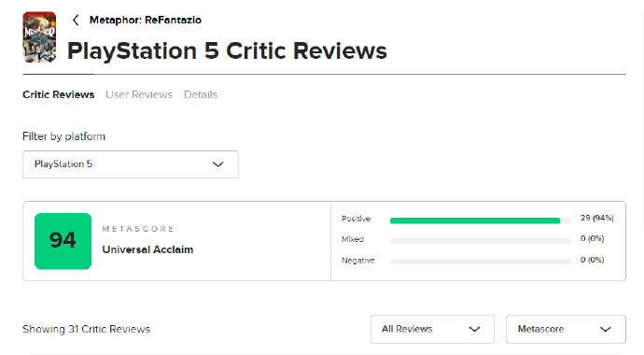Click the chevron arrow in Metascore box
Screen dimensions: 644x355
coord(606,329)
